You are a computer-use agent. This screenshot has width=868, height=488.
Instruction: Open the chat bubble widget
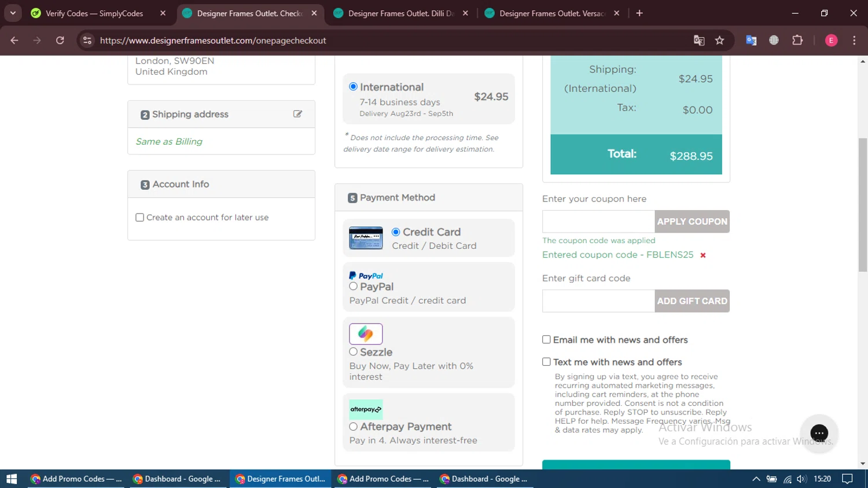click(x=819, y=433)
